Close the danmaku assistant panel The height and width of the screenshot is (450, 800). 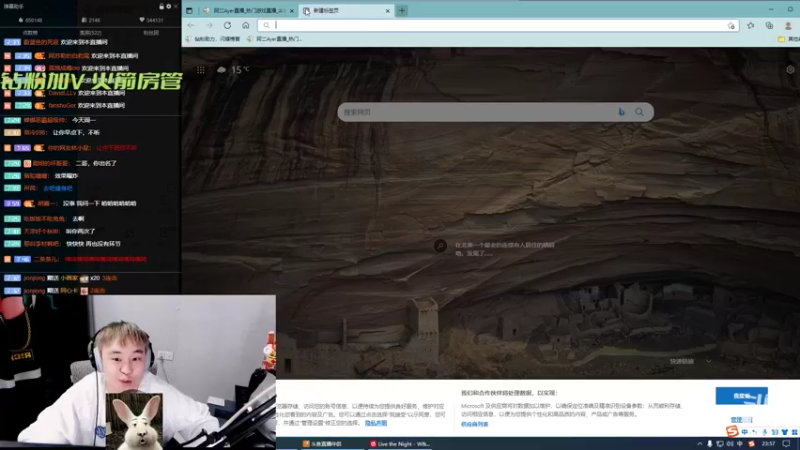[176, 6]
